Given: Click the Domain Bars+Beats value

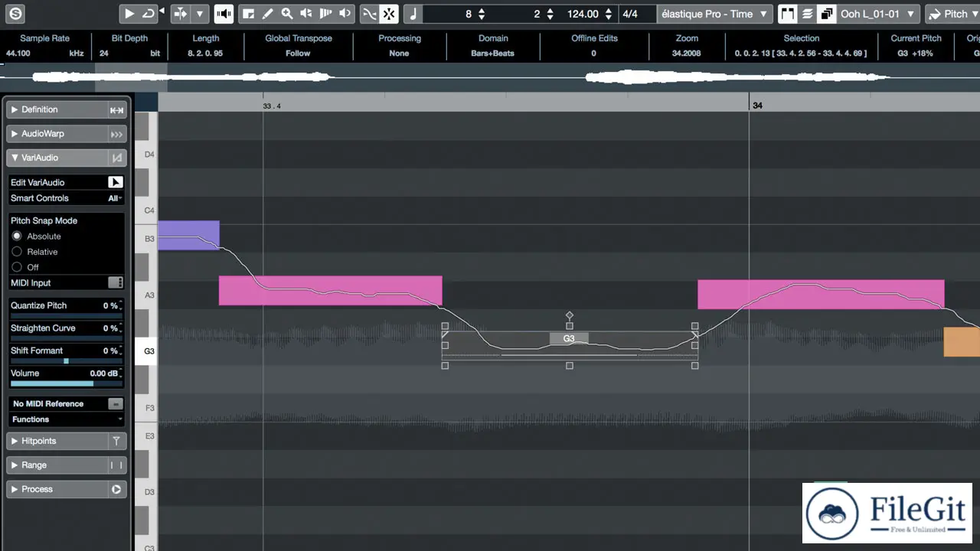Looking at the screenshot, I should 493,53.
